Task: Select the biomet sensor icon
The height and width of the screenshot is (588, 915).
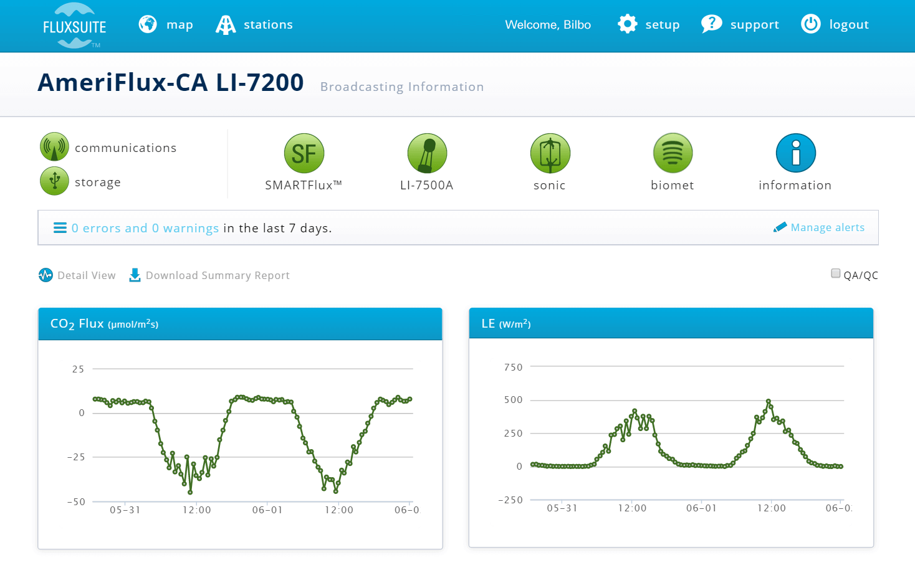Action: (673, 153)
